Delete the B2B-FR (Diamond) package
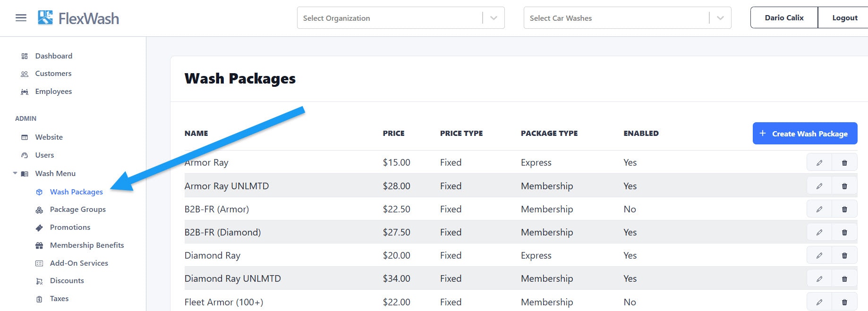 (844, 232)
